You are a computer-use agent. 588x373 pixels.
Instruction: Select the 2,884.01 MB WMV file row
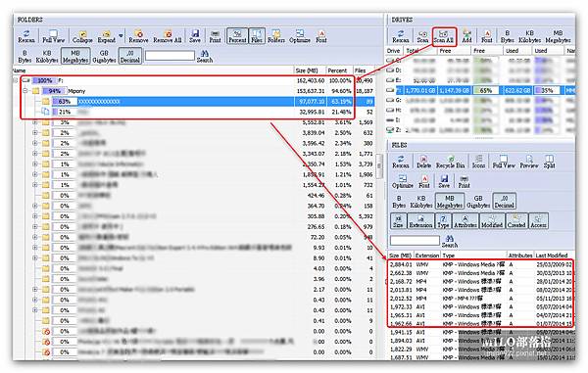click(481, 264)
